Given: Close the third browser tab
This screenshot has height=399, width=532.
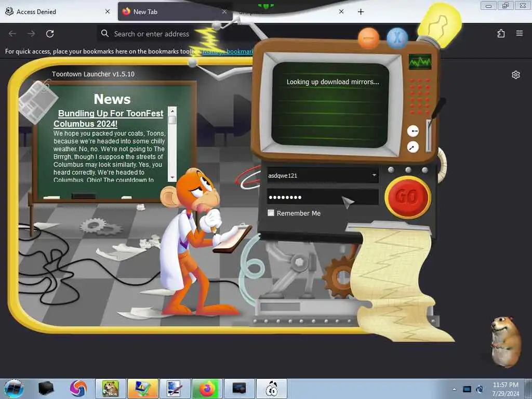Looking at the screenshot, I should tap(341, 11).
